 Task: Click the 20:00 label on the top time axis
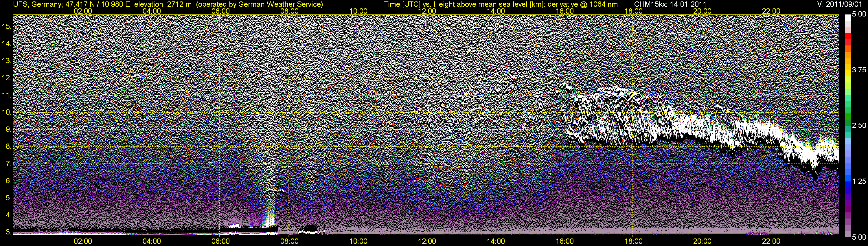coord(702,11)
